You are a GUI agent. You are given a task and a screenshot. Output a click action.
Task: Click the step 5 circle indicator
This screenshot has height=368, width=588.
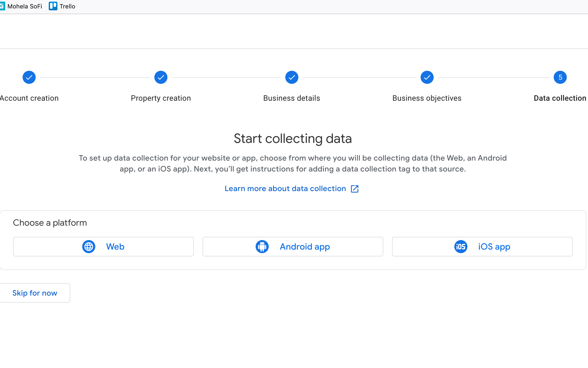tap(560, 78)
